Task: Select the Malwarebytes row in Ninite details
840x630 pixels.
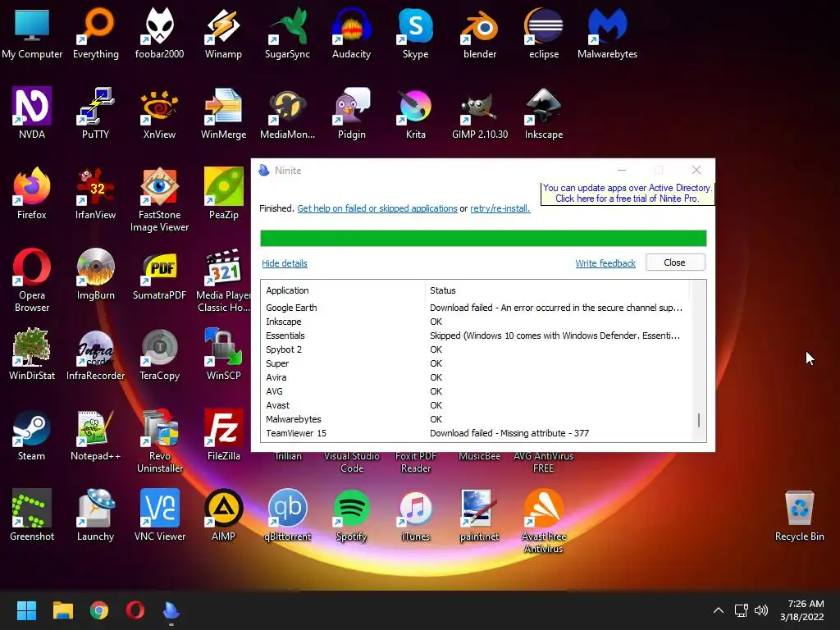Action: 477,419
